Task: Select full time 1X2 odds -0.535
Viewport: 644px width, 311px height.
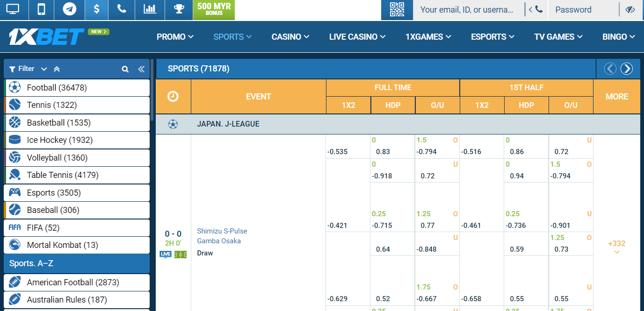Action: pyautogui.click(x=338, y=152)
